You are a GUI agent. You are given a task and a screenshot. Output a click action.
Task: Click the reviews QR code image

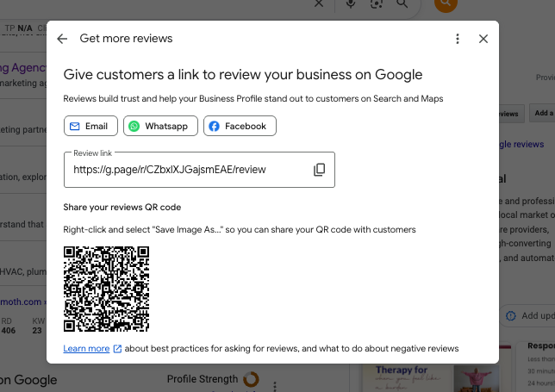point(106,289)
